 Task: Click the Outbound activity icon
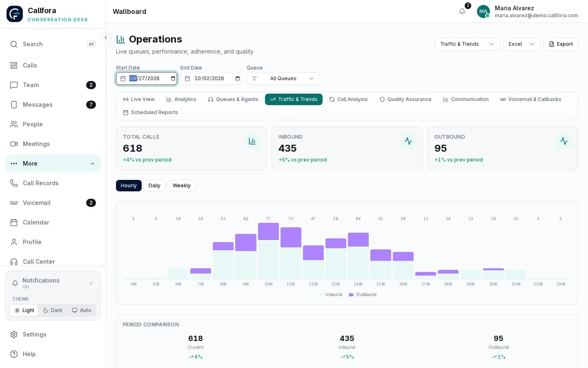(x=564, y=141)
